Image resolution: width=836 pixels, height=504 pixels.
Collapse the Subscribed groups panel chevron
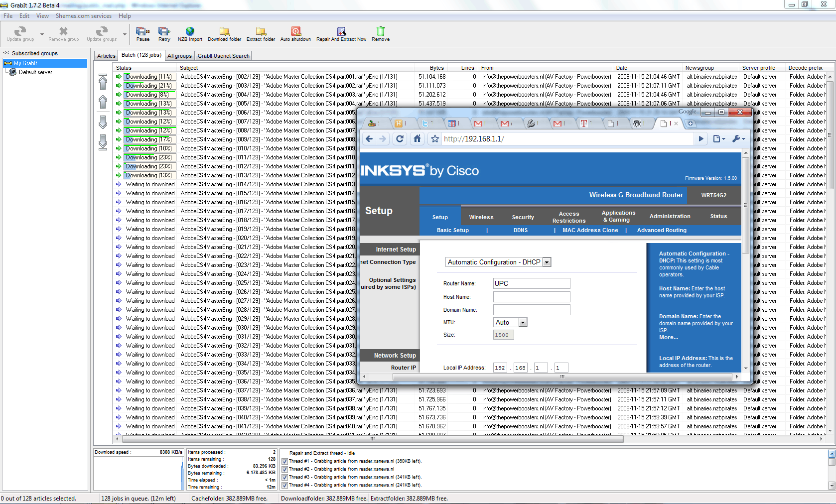coord(6,53)
